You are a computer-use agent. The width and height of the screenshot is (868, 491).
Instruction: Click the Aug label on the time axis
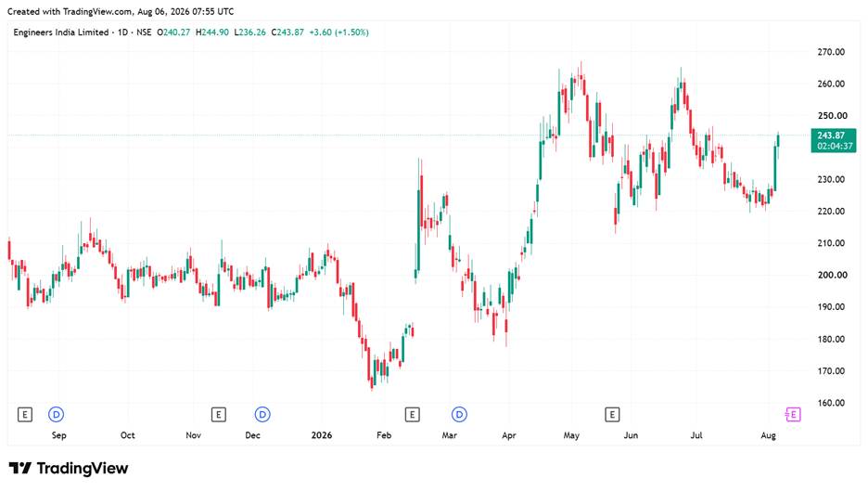pos(768,435)
